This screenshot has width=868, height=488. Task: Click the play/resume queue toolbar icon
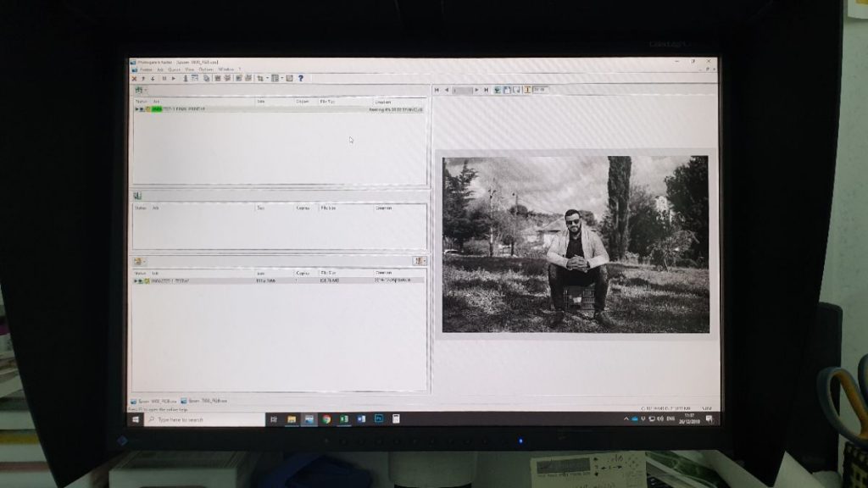pyautogui.click(x=174, y=78)
